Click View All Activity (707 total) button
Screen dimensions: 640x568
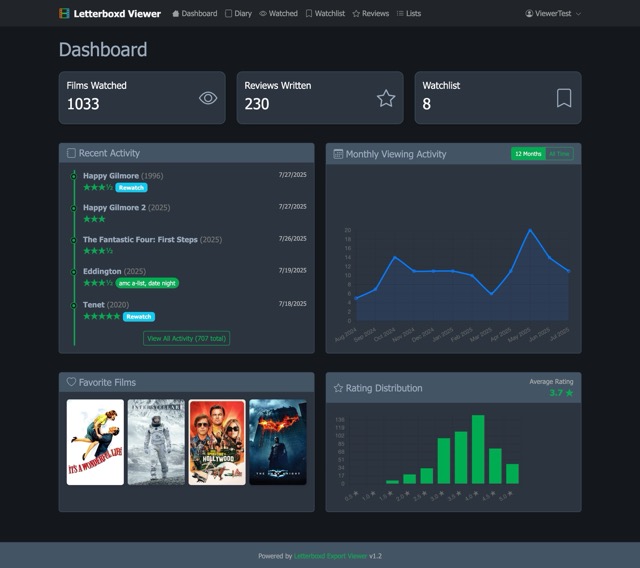pyautogui.click(x=187, y=338)
